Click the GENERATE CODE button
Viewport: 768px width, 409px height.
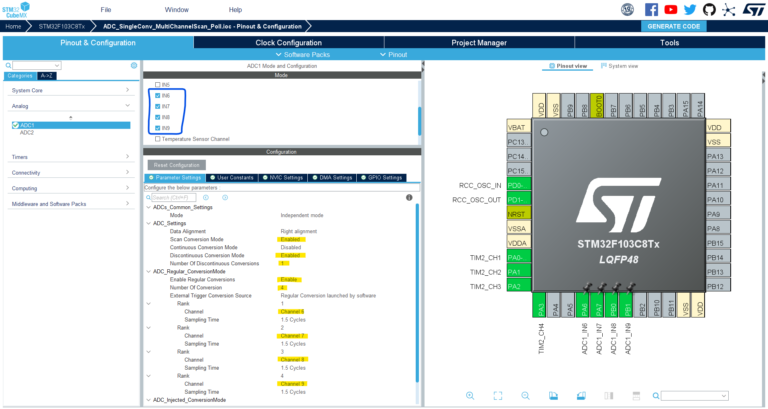click(x=674, y=26)
